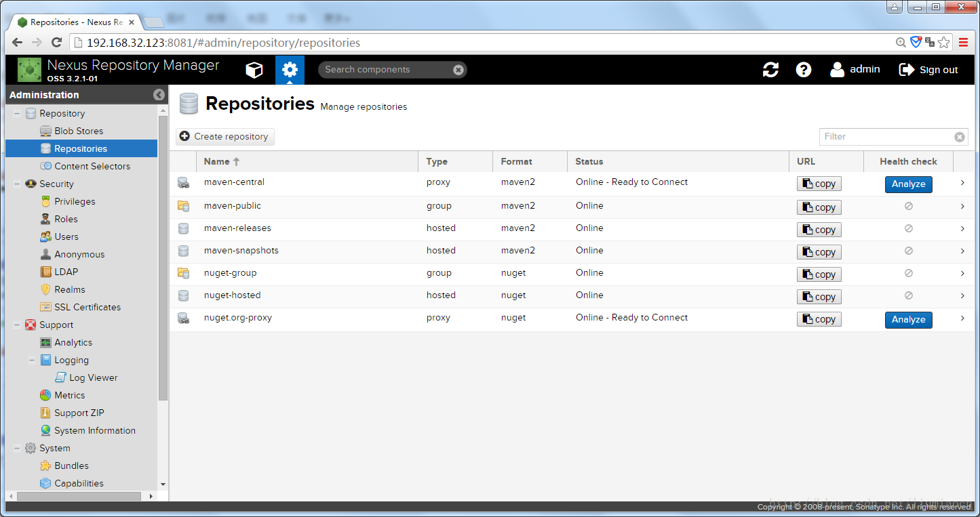
Task: Collapse the Security tree node
Action: coord(17,184)
